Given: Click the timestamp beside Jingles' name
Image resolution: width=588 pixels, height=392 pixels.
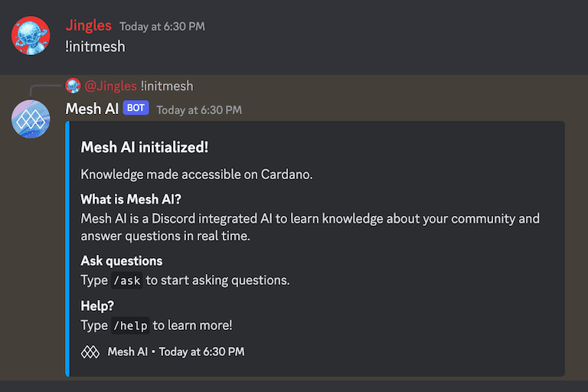Looking at the screenshot, I should pos(162,27).
